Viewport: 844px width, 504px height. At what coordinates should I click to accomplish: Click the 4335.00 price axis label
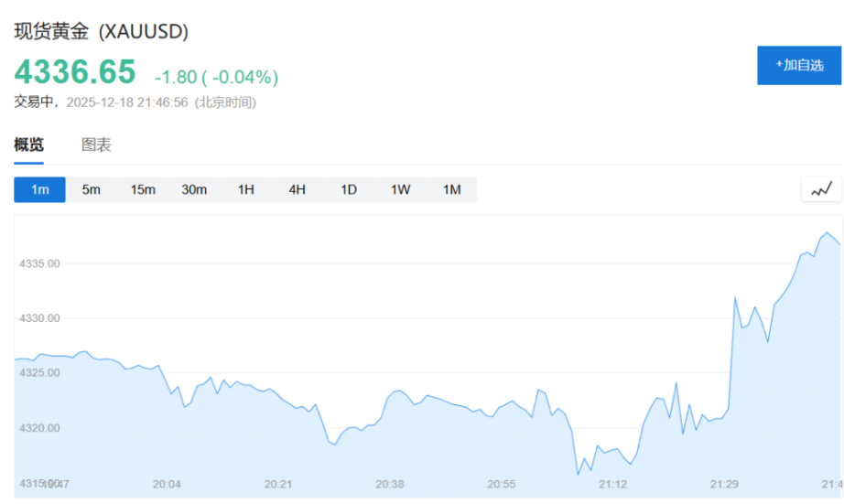point(39,263)
